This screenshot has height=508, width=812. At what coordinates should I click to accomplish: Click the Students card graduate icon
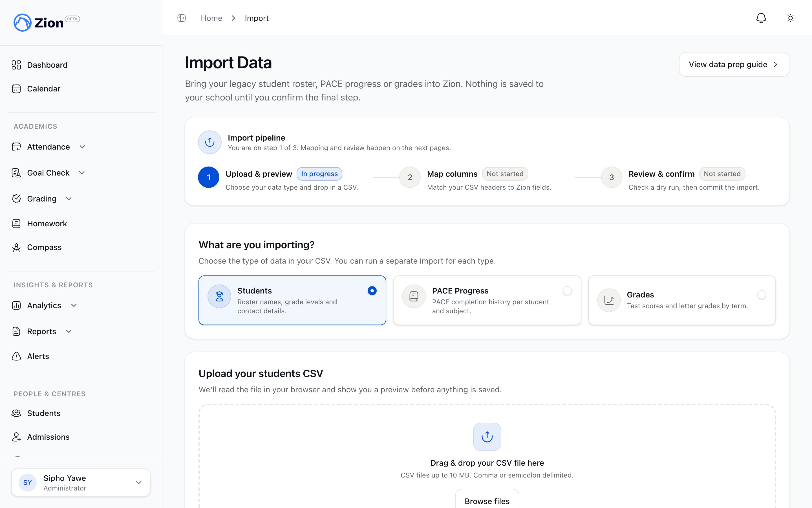[x=219, y=296]
